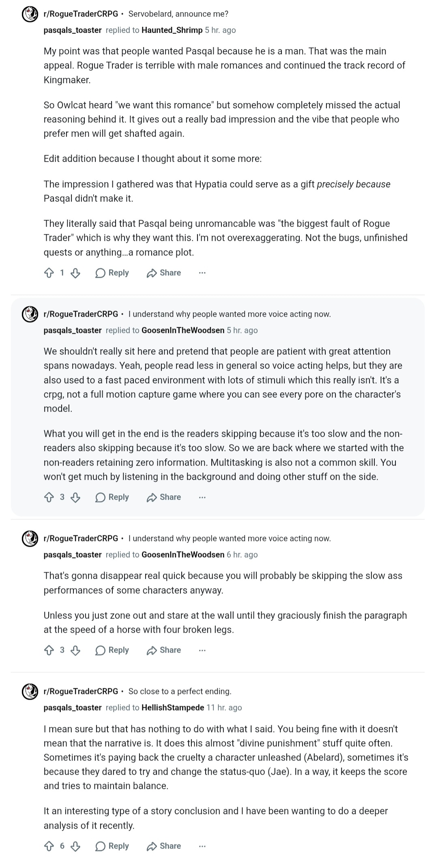Open more options on attention spans comment
Viewport: 438px width, 868px height.
click(x=202, y=497)
